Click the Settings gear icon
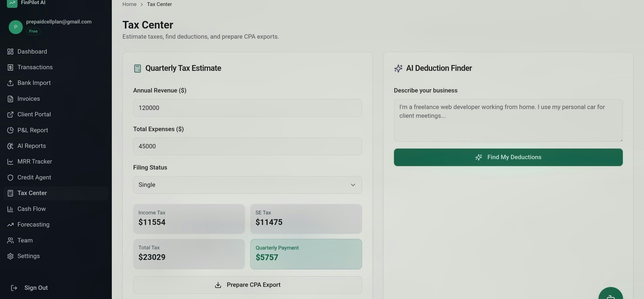Viewport: 644px width, 299px height. point(10,256)
